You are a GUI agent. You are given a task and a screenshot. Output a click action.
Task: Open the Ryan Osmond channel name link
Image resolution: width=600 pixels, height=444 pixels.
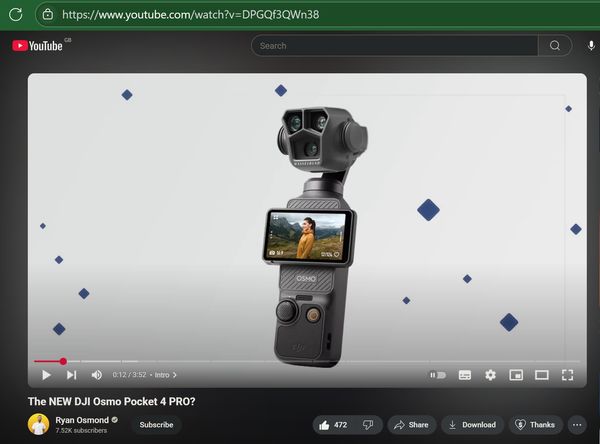82,420
